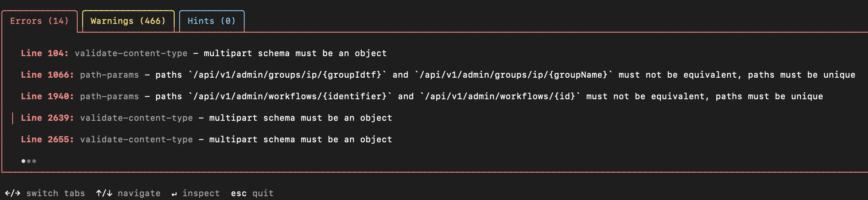Select the Line 1940 error label
Viewport: 868px width, 200px height.
point(47,97)
